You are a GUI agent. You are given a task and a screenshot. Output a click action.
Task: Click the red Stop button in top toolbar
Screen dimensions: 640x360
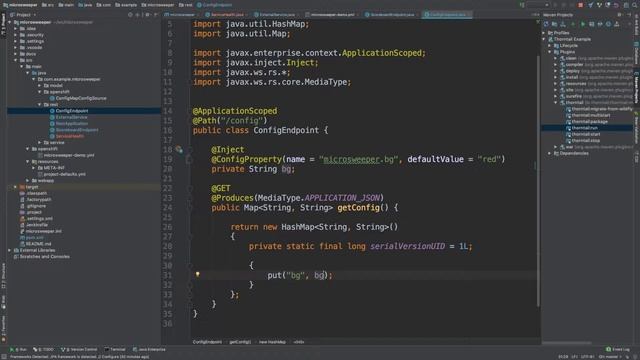click(580, 5)
